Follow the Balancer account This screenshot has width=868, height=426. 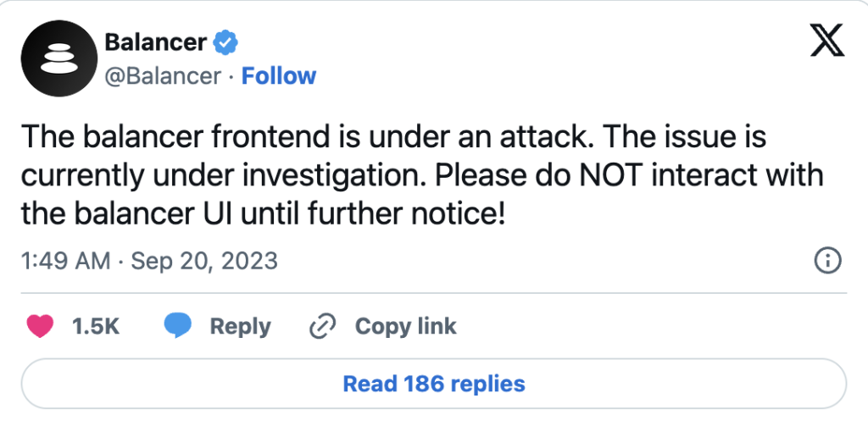coord(279,75)
